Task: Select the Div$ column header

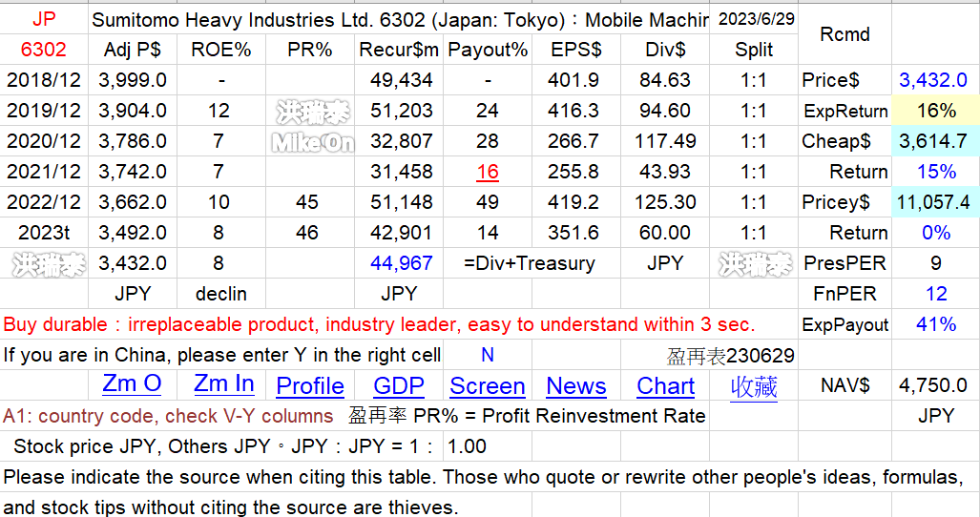Action: [x=666, y=50]
